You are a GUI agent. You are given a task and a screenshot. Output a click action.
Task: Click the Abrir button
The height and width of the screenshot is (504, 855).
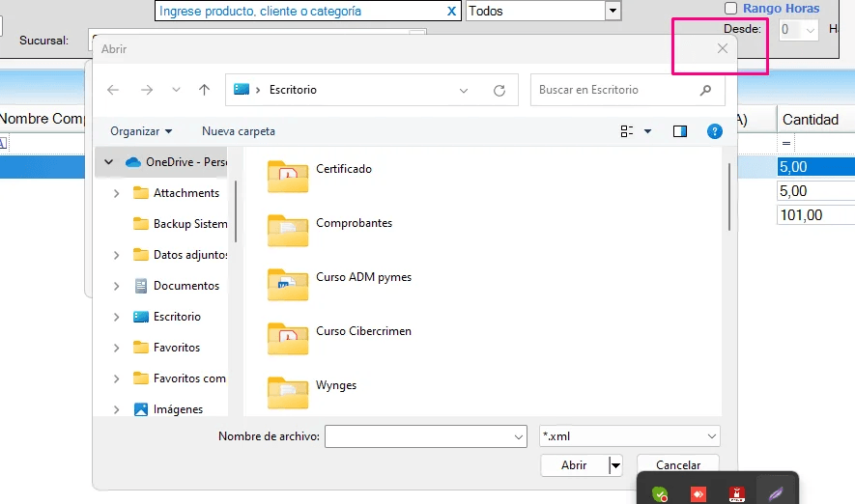574,465
